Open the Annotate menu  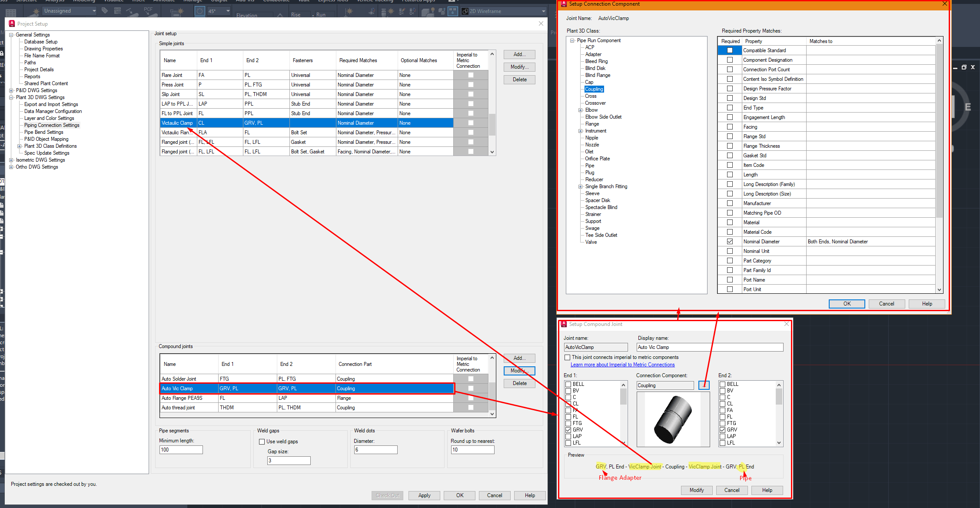coord(164,1)
